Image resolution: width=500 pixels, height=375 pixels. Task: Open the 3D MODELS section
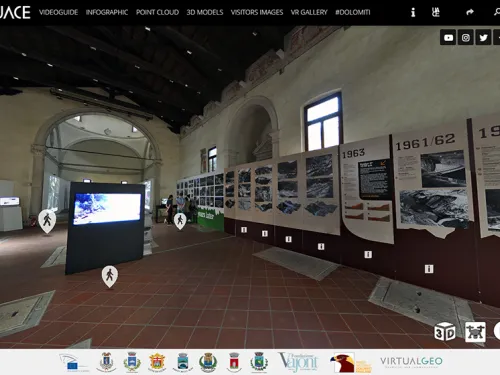(205, 12)
